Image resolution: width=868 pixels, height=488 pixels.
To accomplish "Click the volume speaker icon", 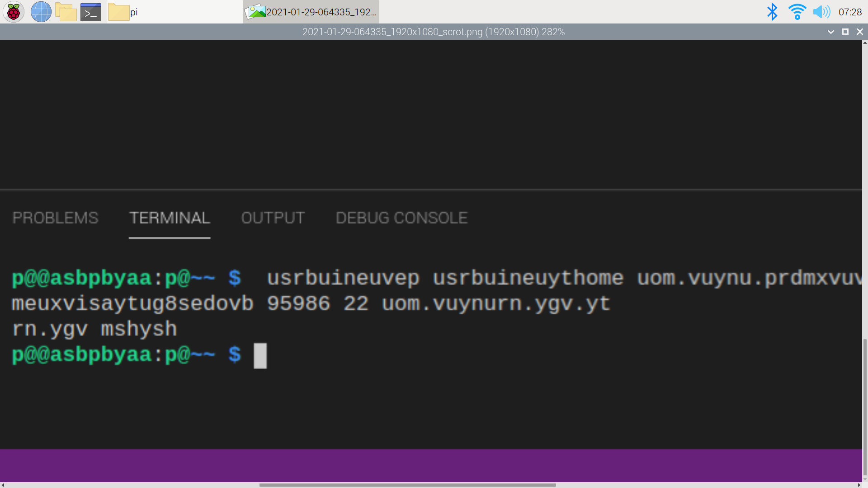I will (x=821, y=12).
